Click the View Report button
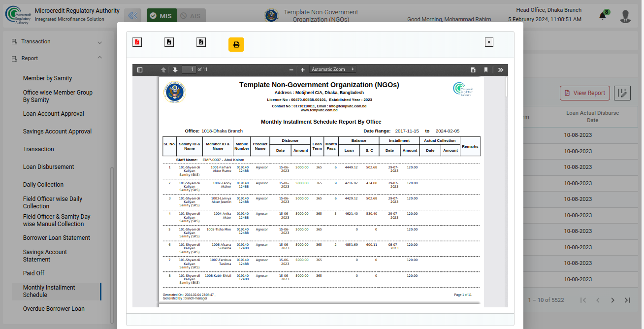The image size is (644, 329). tap(585, 93)
